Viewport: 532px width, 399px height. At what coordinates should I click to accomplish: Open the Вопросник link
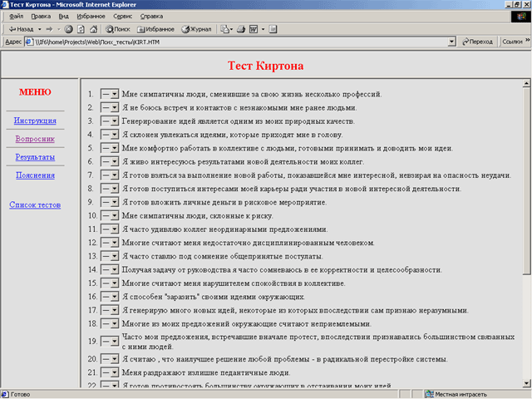pyautogui.click(x=35, y=139)
